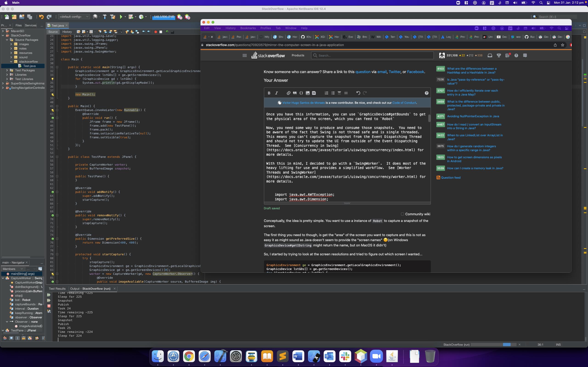Click the NetBeans Undo toolbar icon
588x367 pixels.
tap(41, 17)
